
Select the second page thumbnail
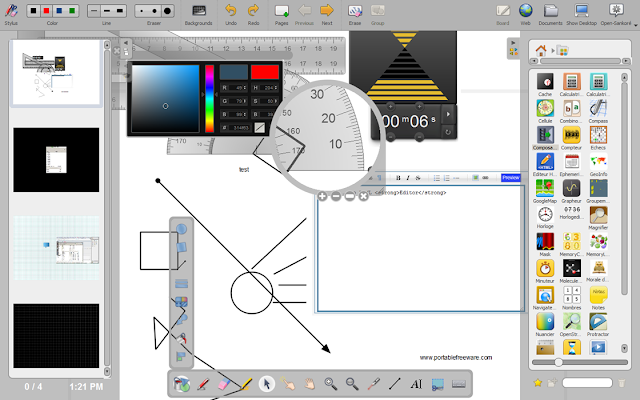pyautogui.click(x=56, y=160)
